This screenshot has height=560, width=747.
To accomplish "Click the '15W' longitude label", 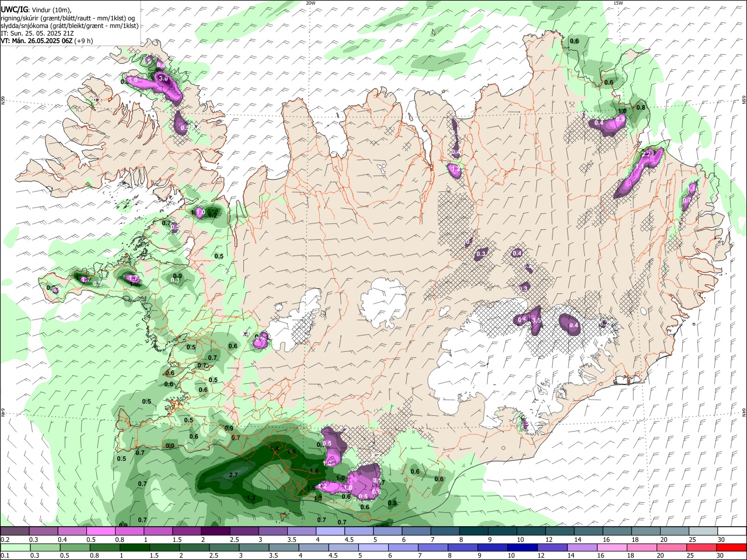I will 618,3.
